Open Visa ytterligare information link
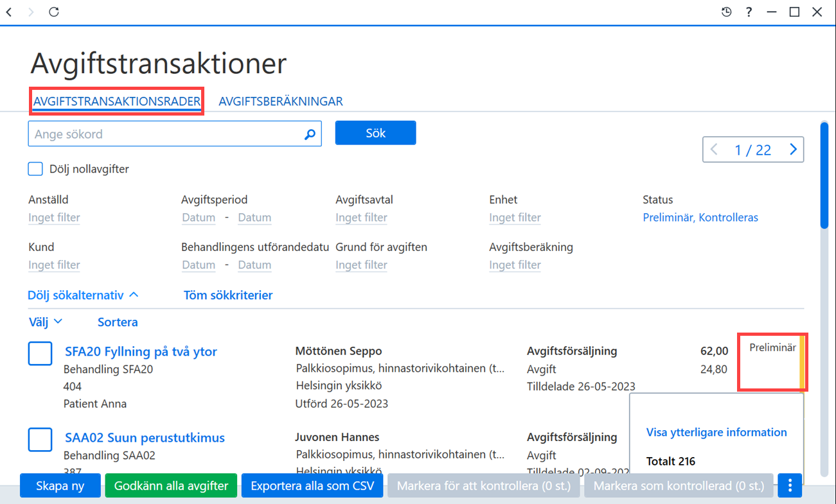 pyautogui.click(x=716, y=432)
